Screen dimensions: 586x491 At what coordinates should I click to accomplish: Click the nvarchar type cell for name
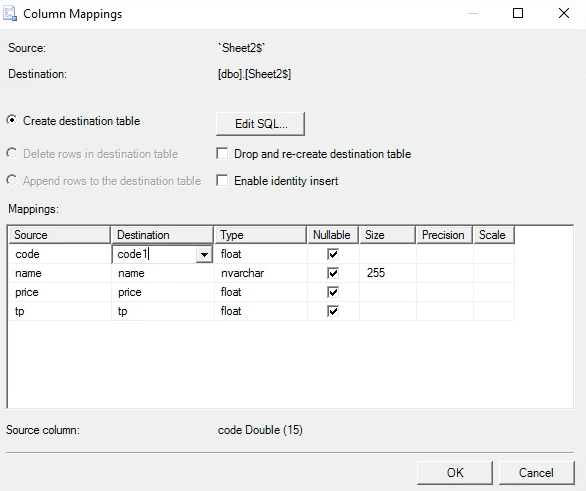click(x=261, y=273)
